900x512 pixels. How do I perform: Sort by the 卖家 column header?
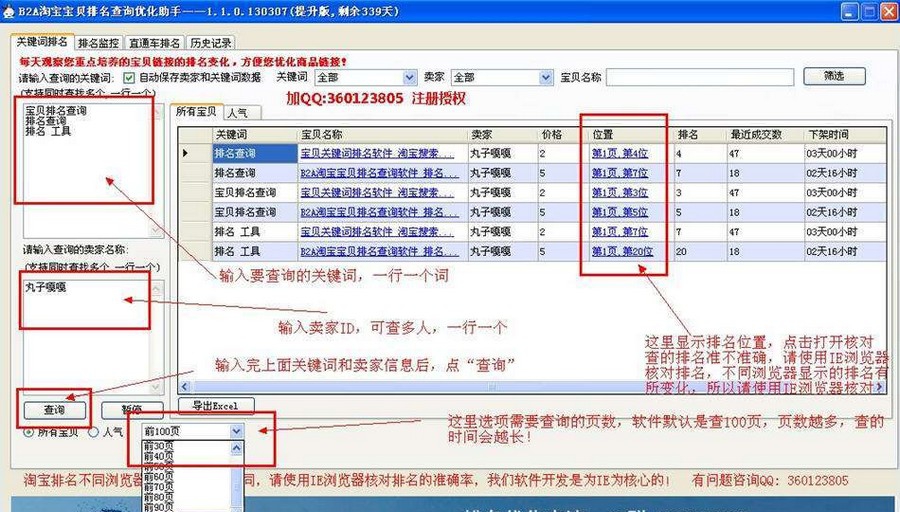click(503, 134)
